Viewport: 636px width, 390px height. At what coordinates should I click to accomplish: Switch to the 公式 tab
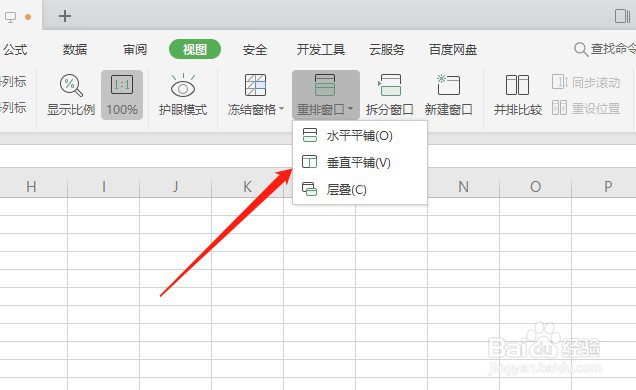click(x=15, y=49)
